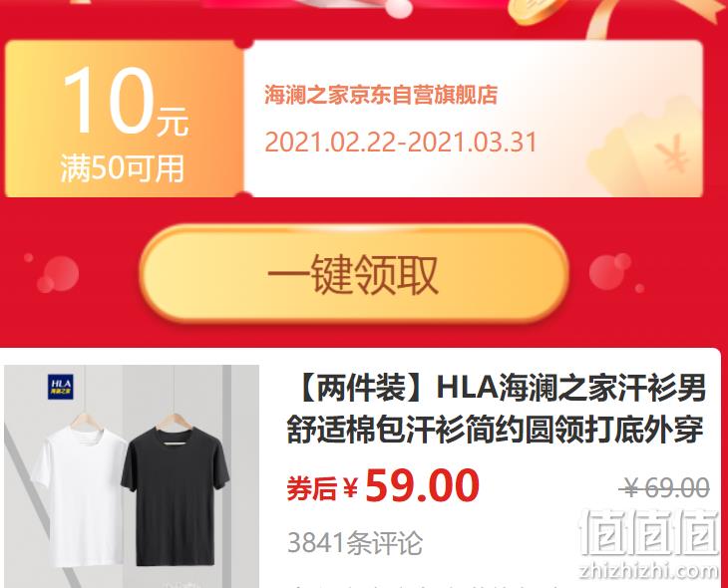728x588 pixels.
Task: Click the 券后 ¥59.00 discounted price
Action: click(383, 486)
